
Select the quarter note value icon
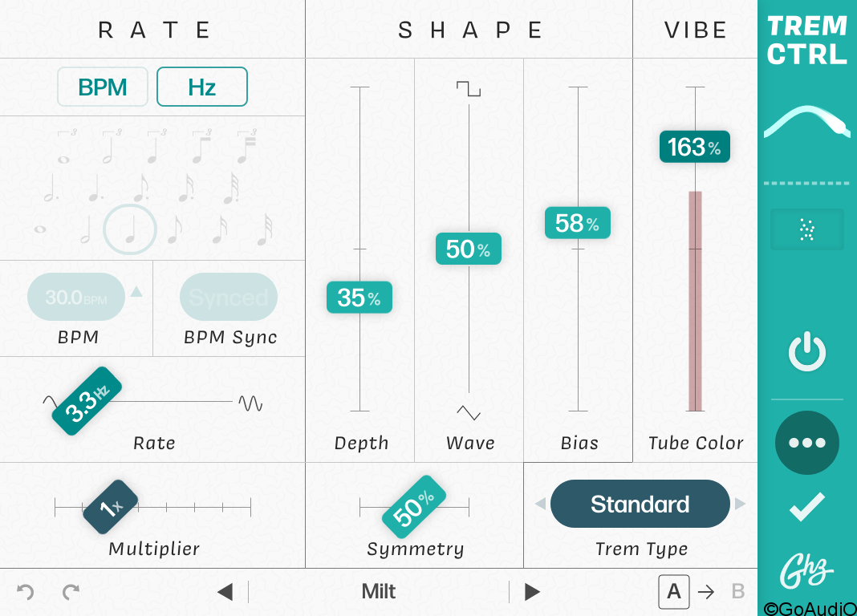coord(129,229)
